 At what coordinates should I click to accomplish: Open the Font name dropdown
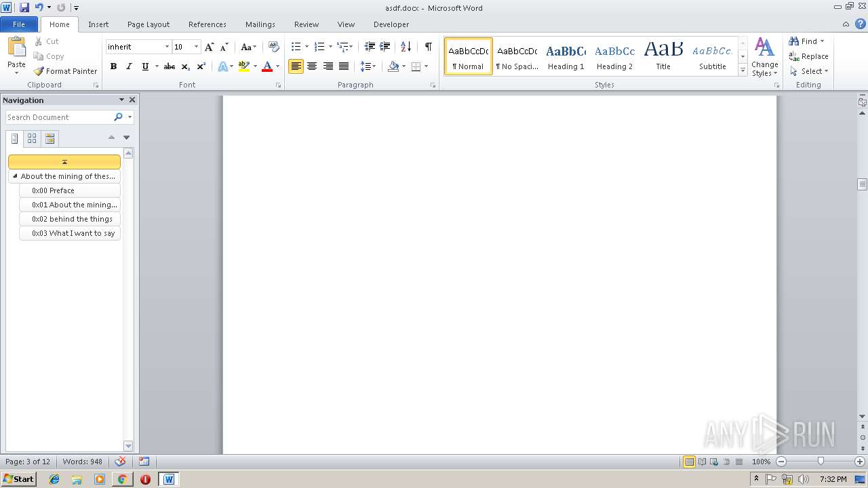(x=167, y=47)
